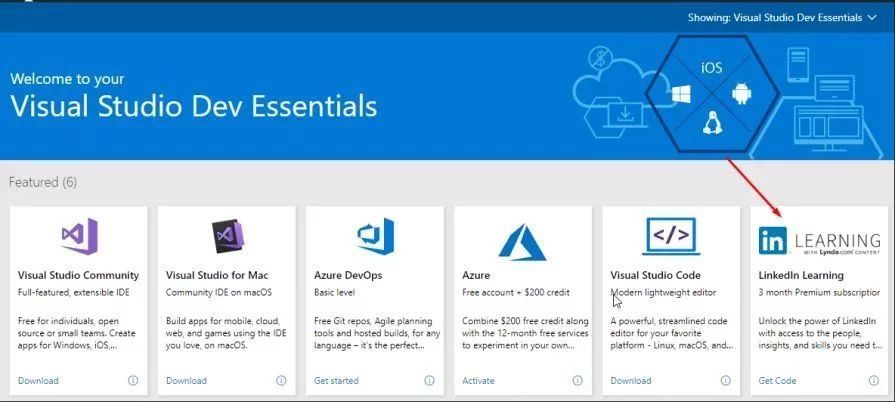Click the Visual Studio Community purple logo

[x=78, y=236]
